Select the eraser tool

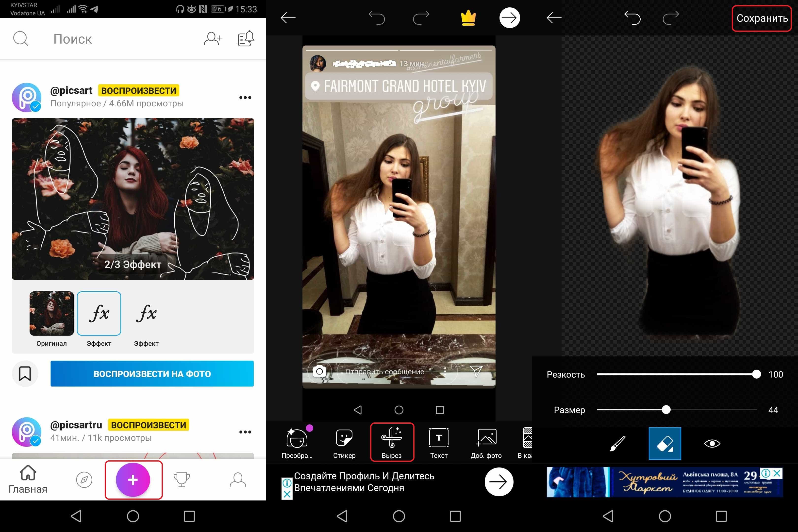tap(665, 443)
